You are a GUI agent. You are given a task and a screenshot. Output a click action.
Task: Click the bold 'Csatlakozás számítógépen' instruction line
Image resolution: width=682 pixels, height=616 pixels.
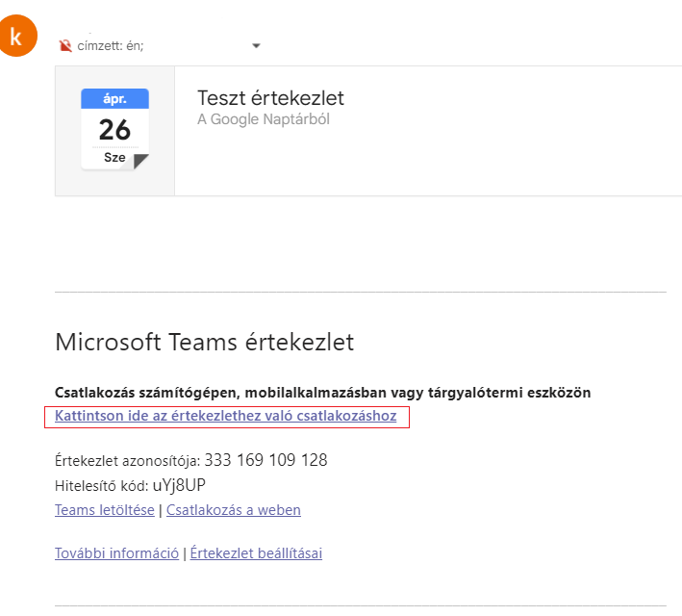[323, 393]
